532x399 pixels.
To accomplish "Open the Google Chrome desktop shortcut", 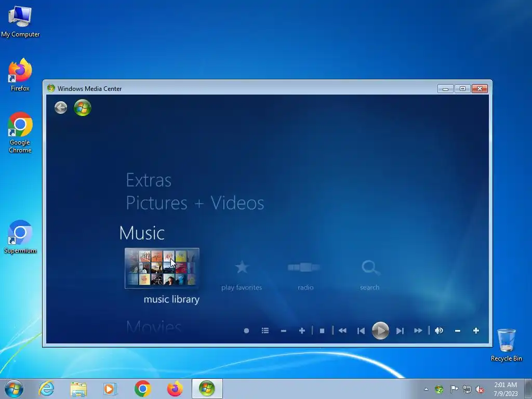I will [x=20, y=132].
